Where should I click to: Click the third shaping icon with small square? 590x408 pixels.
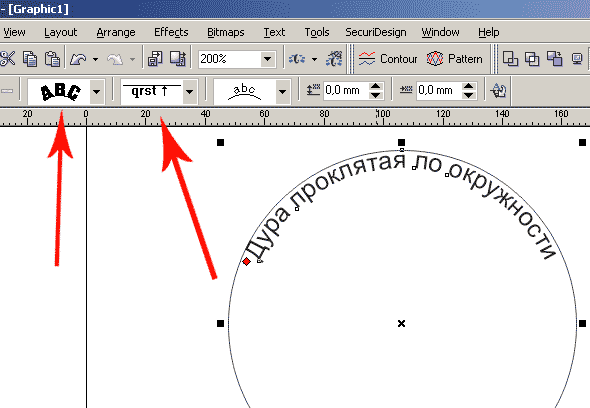[x=554, y=59]
